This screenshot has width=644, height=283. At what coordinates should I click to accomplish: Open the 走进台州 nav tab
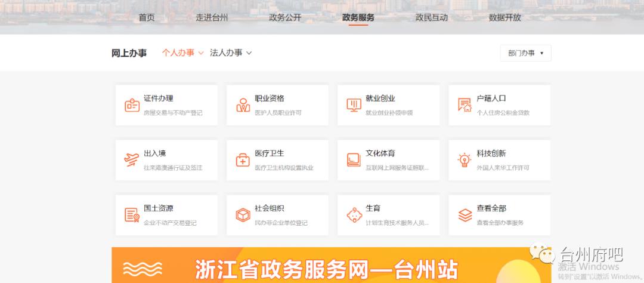click(212, 18)
